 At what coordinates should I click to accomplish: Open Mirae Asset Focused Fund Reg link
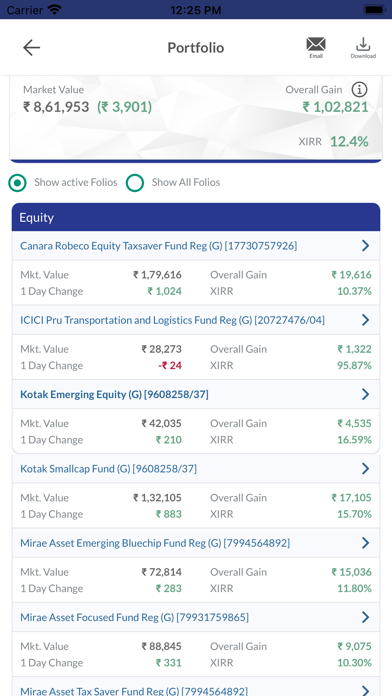coord(134,617)
